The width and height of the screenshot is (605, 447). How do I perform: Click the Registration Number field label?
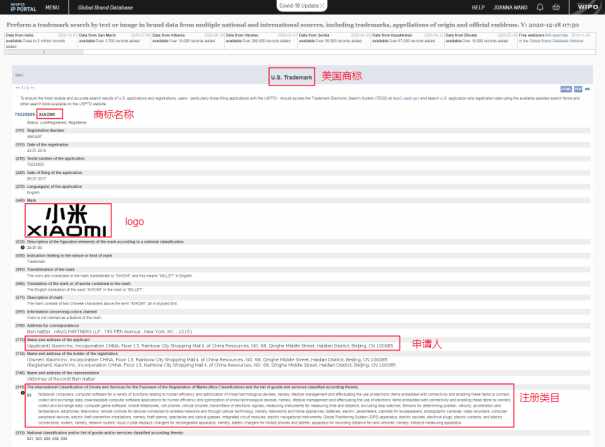pyautogui.click(x=45, y=130)
